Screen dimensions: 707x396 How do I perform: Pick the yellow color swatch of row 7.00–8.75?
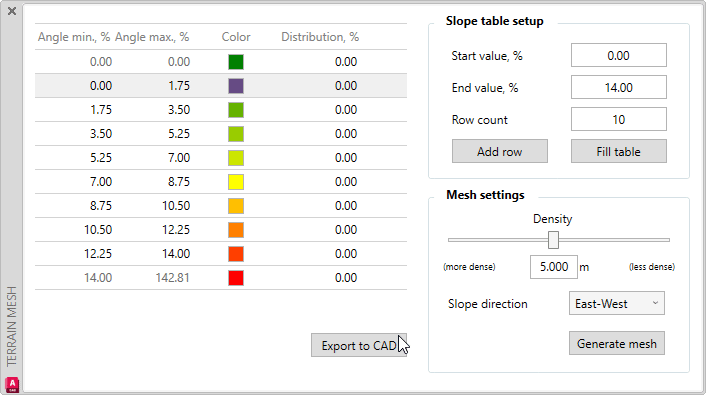[236, 182]
